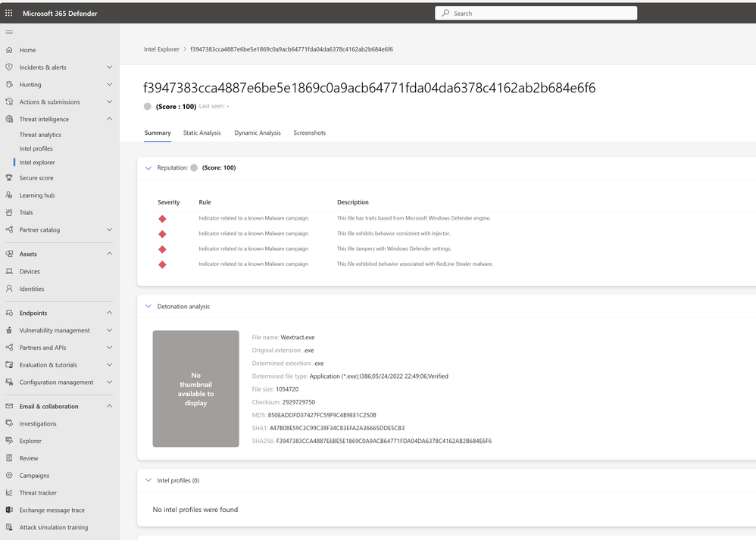Click the Exchange message trace icon
756x540 pixels.
click(x=9, y=510)
